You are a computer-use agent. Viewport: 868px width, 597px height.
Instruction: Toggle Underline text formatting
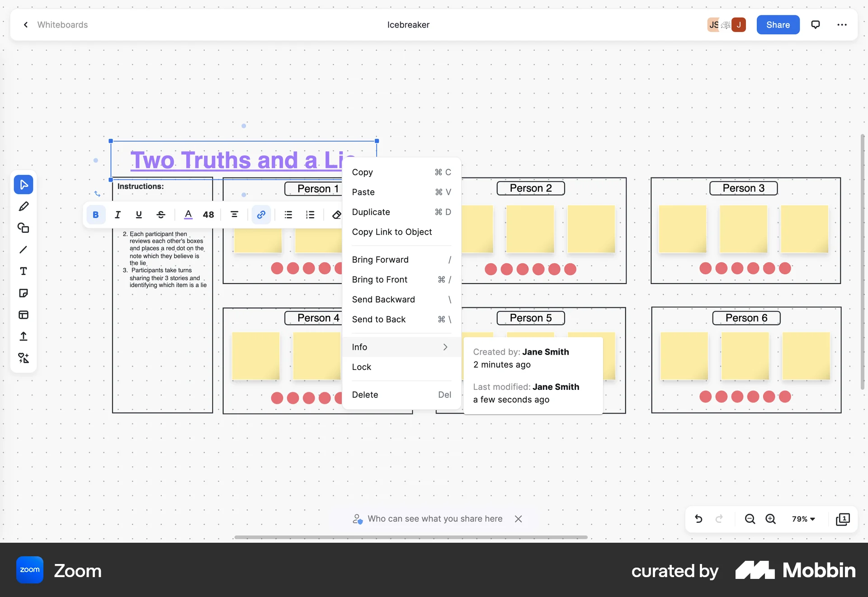[139, 215]
